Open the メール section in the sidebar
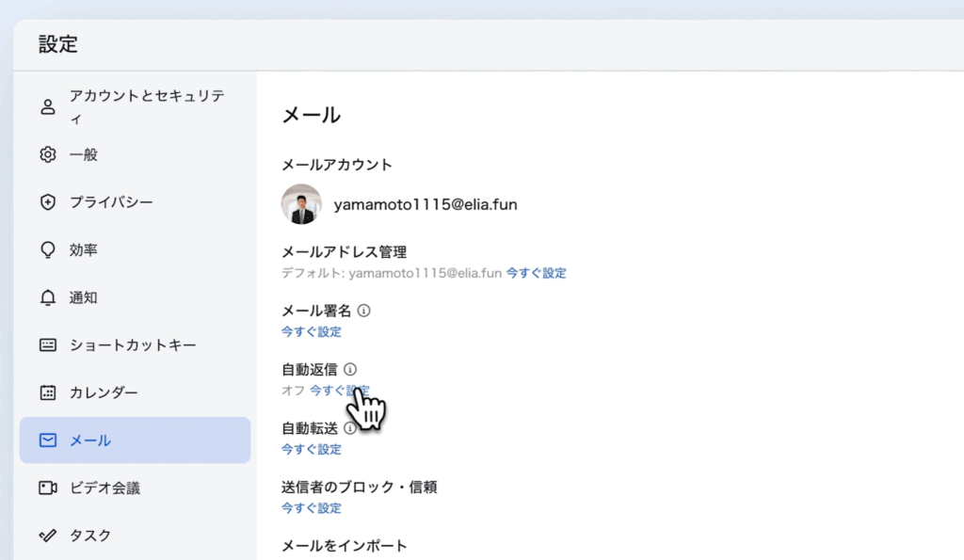 click(135, 440)
